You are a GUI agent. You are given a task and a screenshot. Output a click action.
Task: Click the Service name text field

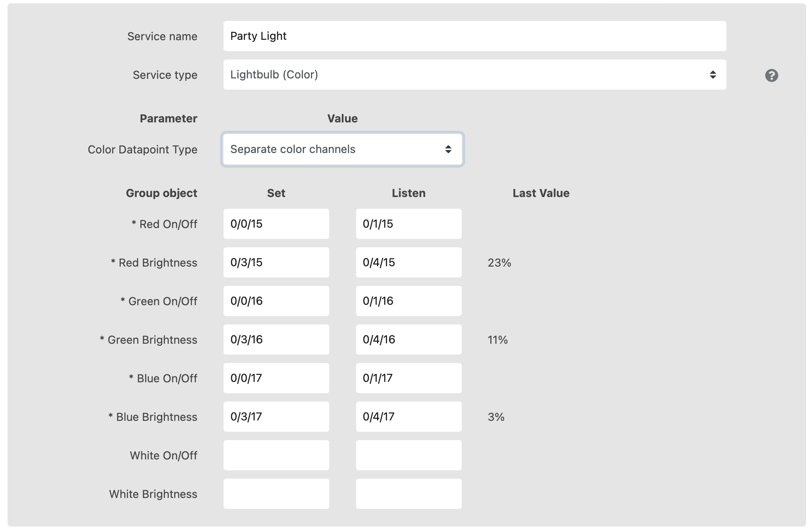click(474, 36)
